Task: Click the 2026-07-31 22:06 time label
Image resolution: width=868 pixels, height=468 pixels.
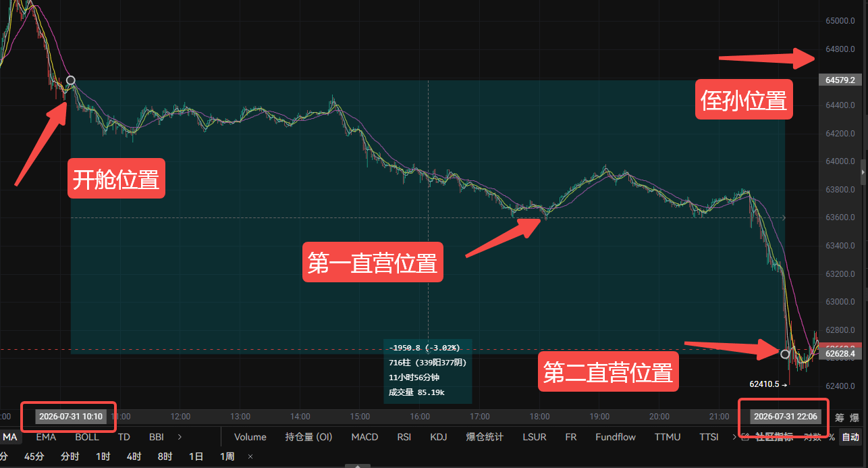Action: 786,417
